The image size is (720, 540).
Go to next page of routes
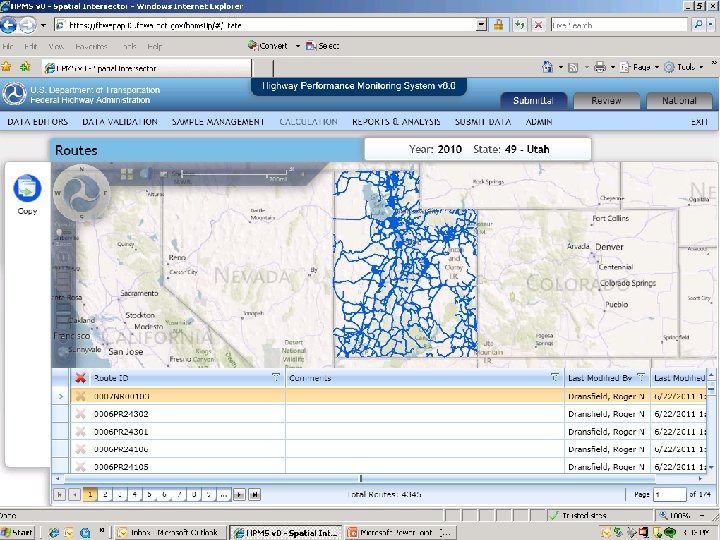click(239, 495)
